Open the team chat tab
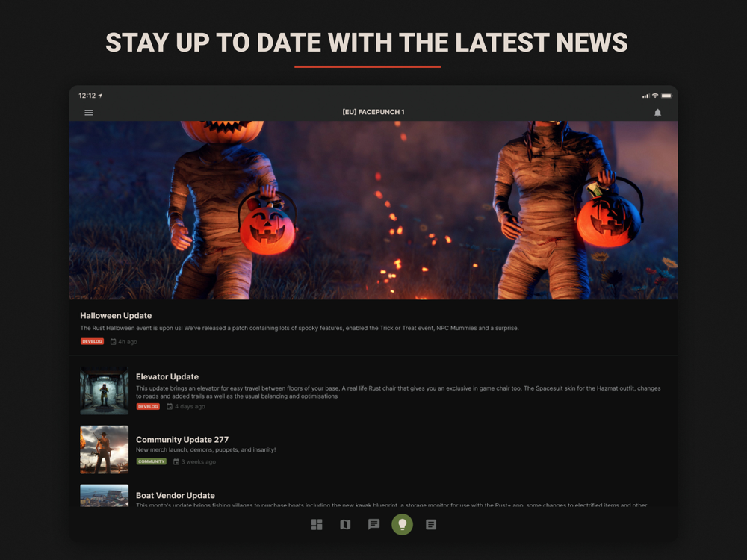Image resolution: width=747 pixels, height=560 pixels. click(x=374, y=524)
